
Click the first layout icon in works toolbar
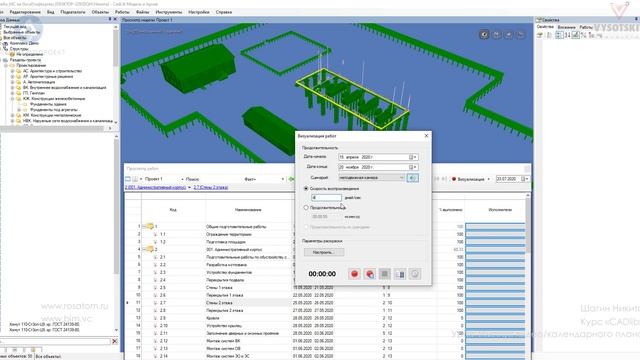[x=128, y=179]
